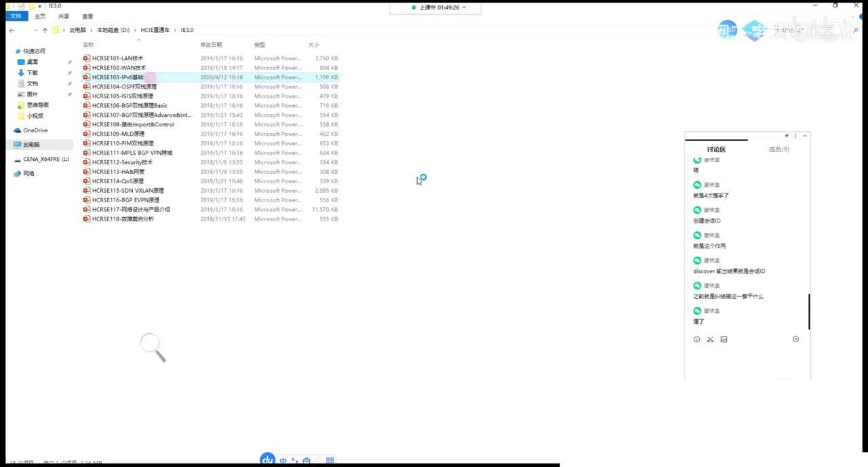Image resolution: width=868 pixels, height=467 pixels.
Task: Click the insert image icon in chat
Action: [724, 339]
